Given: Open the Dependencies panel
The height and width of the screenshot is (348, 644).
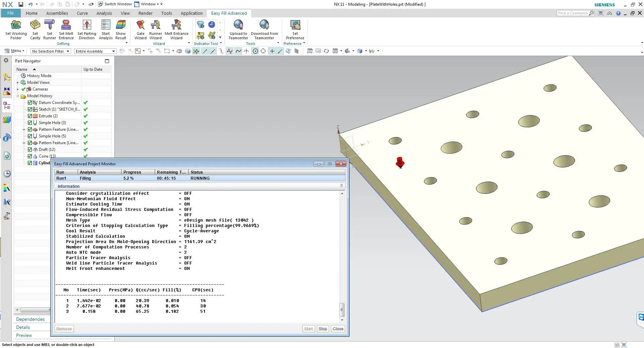Looking at the screenshot, I should coord(30,320).
